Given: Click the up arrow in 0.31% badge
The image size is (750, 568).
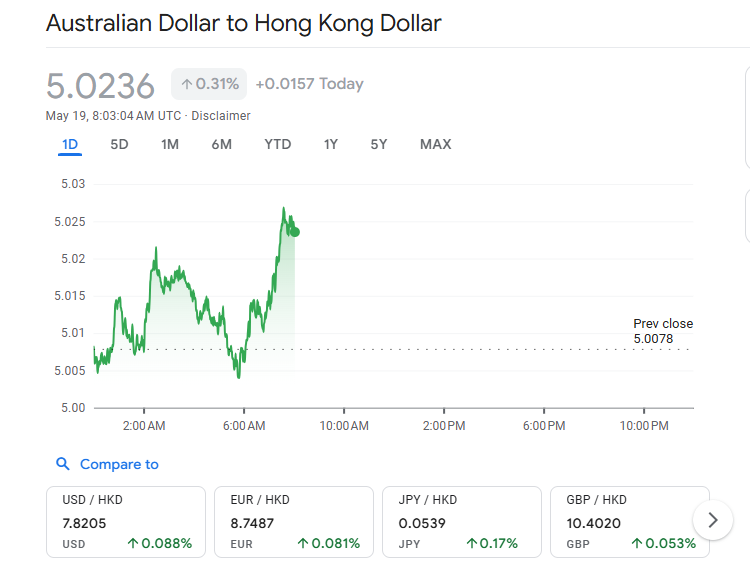Looking at the screenshot, I should click(x=187, y=84).
